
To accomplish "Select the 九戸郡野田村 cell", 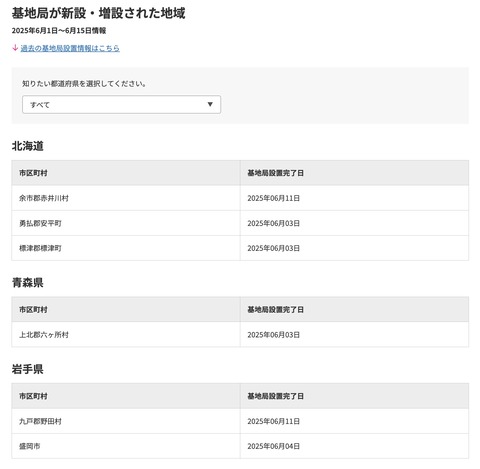I will pos(126,421).
